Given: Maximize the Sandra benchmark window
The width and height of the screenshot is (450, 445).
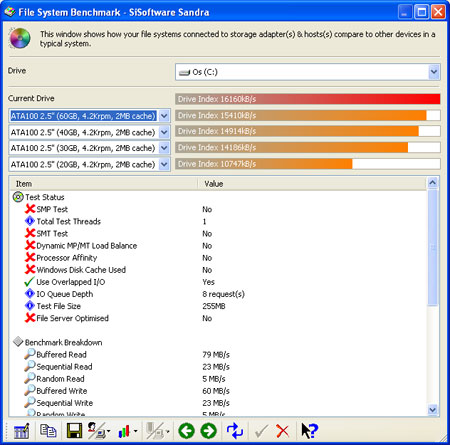Looking at the screenshot, I should (x=422, y=12).
